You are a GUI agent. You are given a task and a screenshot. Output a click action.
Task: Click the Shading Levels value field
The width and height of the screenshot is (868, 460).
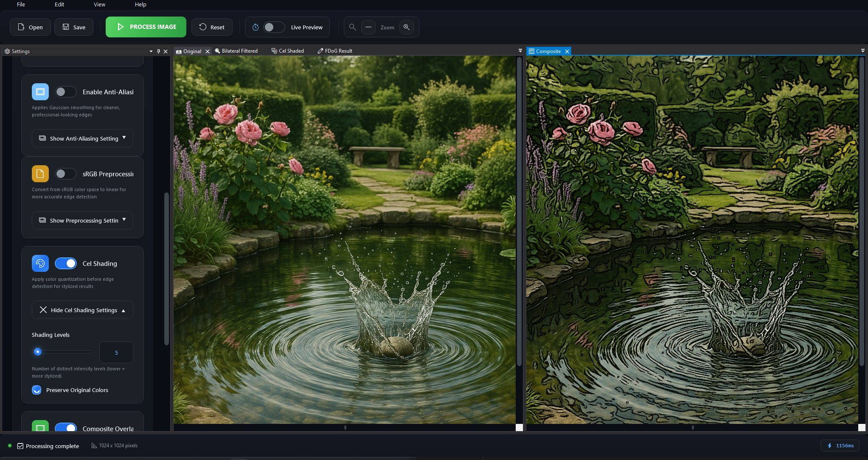(x=116, y=353)
